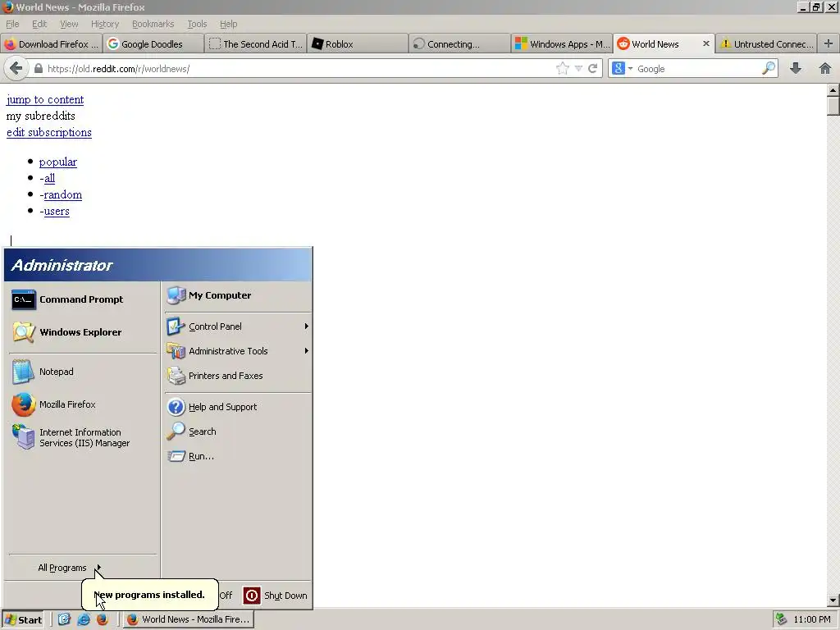This screenshot has height=630, width=840.
Task: Open the Help menu
Action: click(x=228, y=24)
